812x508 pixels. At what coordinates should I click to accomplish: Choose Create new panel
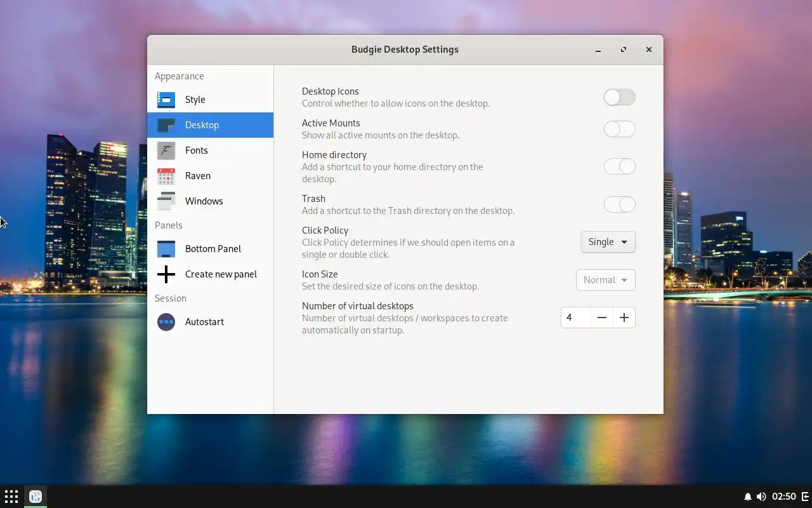pos(210,274)
